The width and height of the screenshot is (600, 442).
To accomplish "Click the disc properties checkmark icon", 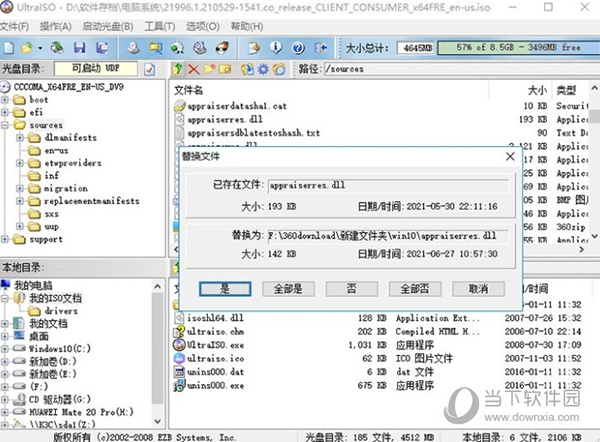I will pyautogui.click(x=150, y=69).
